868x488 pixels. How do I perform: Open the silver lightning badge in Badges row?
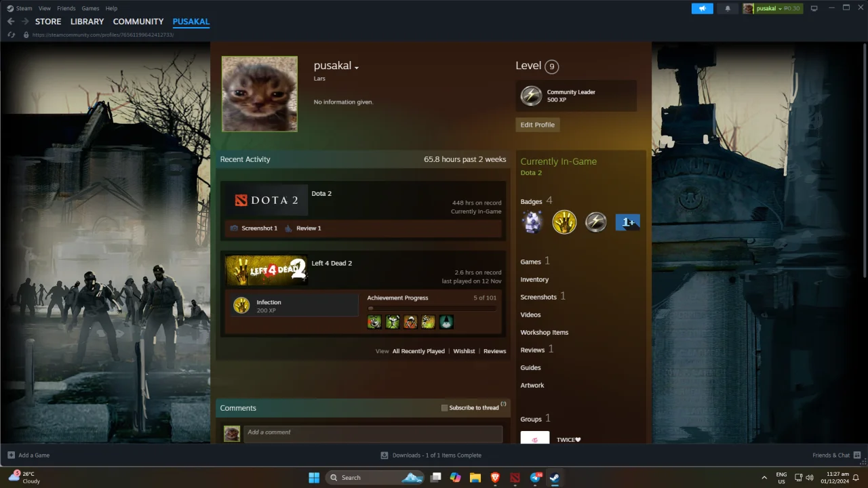click(x=596, y=222)
